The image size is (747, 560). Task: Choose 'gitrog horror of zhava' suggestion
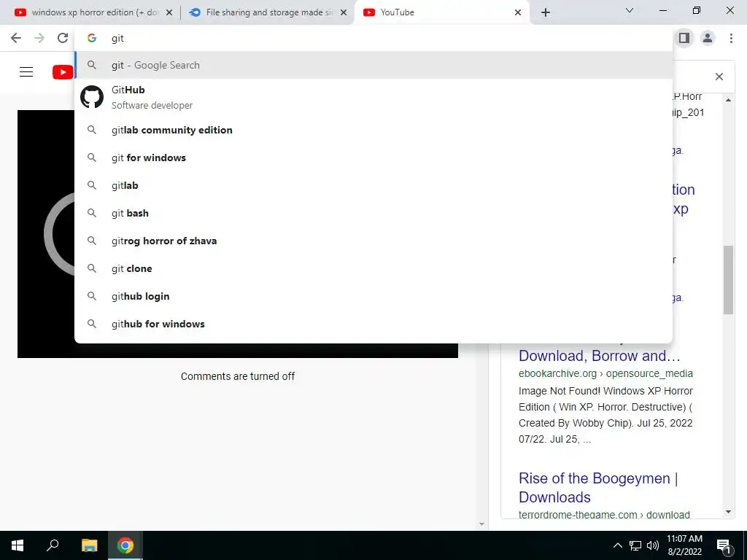point(373,241)
